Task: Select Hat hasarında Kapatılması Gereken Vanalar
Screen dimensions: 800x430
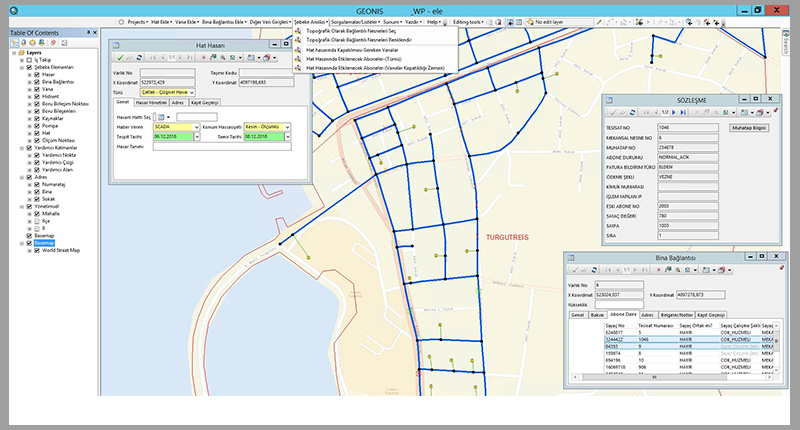Action: coord(352,50)
